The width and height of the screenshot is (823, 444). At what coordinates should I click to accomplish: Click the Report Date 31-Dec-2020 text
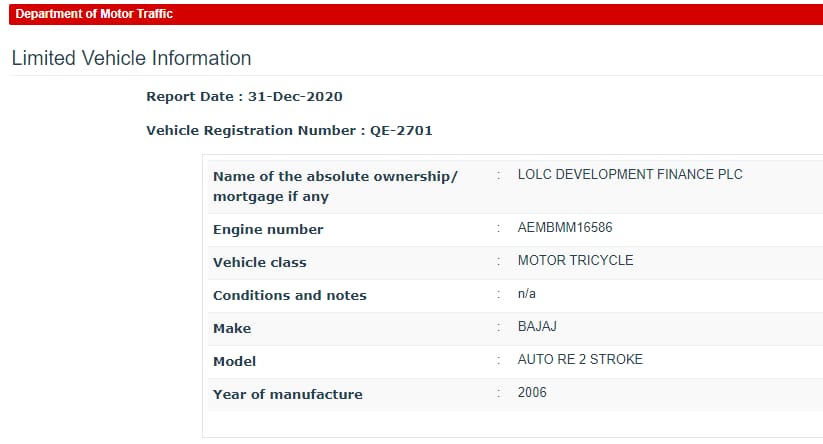pyautogui.click(x=244, y=97)
